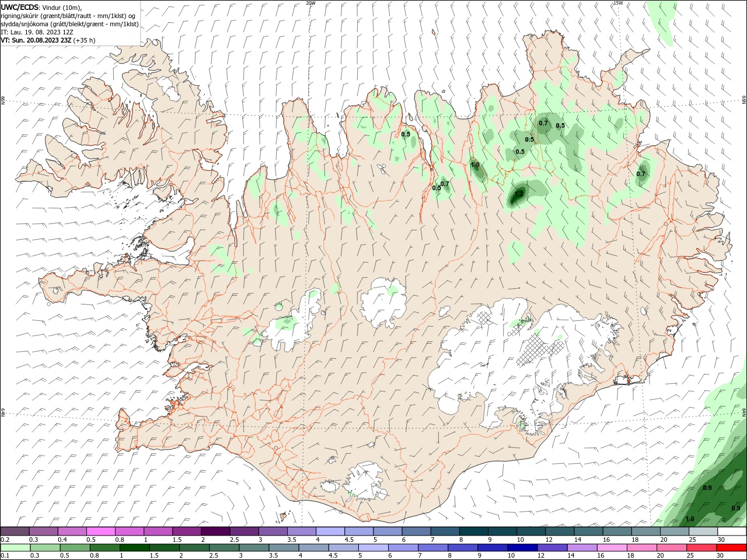
Task: Click the UWC/ECDS title text
Action: (x=20, y=6)
